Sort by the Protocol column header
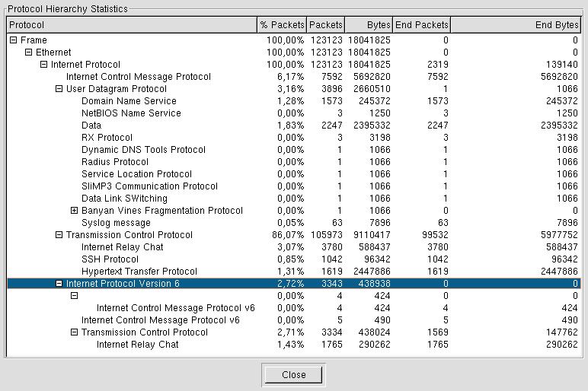This screenshot has height=391, width=588. [x=132, y=25]
